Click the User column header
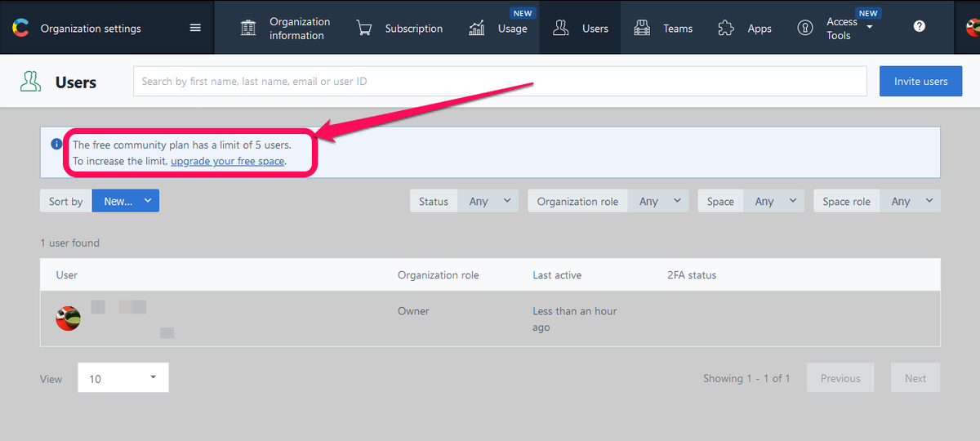This screenshot has height=441, width=980. click(x=67, y=275)
